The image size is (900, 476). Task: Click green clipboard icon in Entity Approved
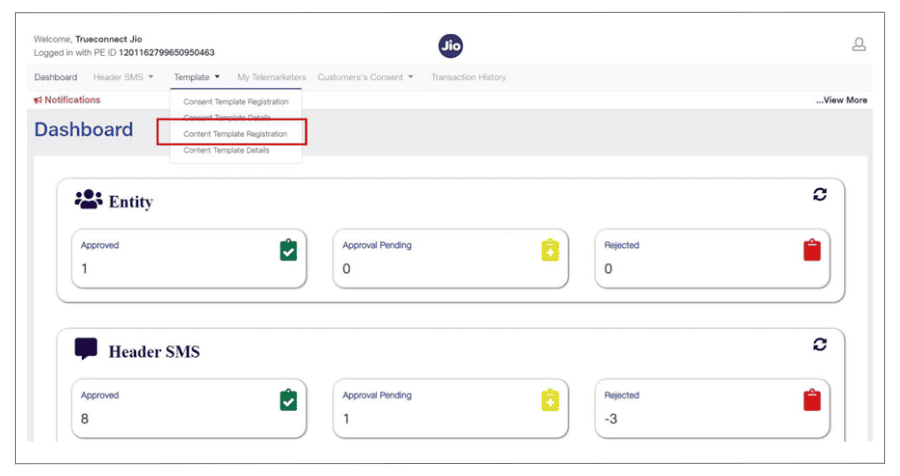tap(289, 250)
